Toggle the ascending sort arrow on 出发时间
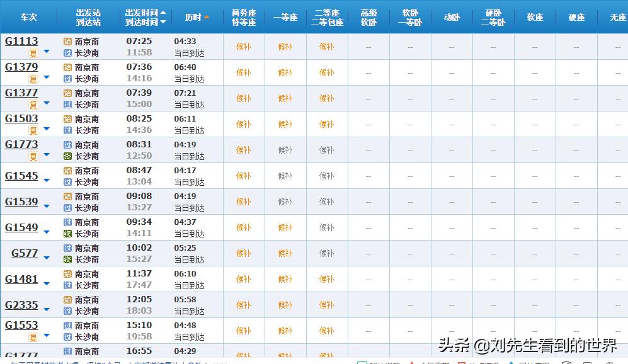This screenshot has height=364, width=628. click(163, 13)
